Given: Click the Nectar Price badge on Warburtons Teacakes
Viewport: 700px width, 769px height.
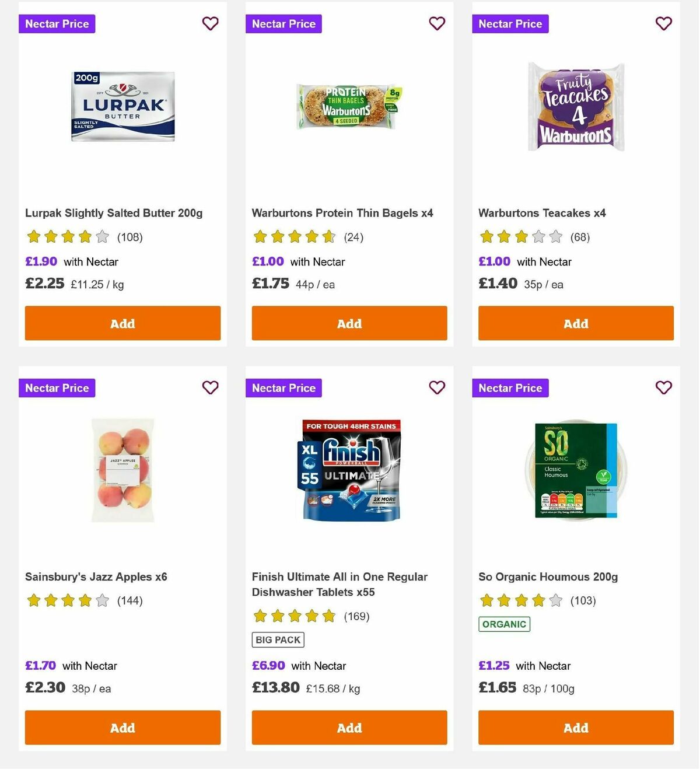Looking at the screenshot, I should [510, 23].
